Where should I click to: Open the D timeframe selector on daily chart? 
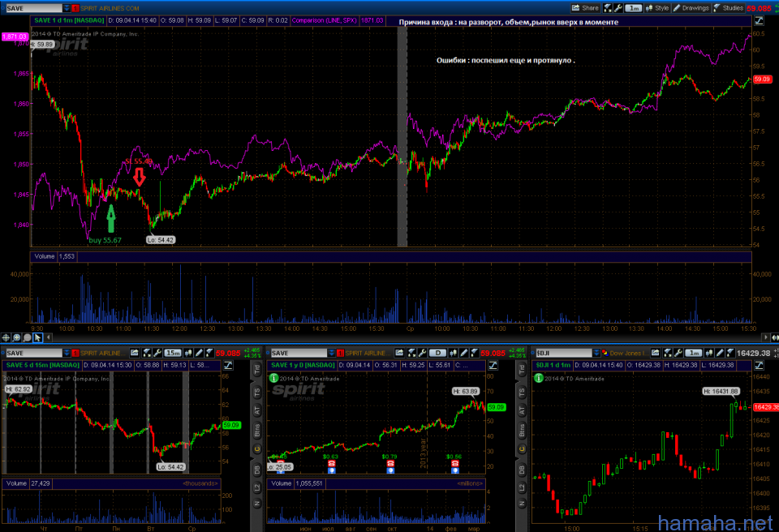pyautogui.click(x=437, y=353)
